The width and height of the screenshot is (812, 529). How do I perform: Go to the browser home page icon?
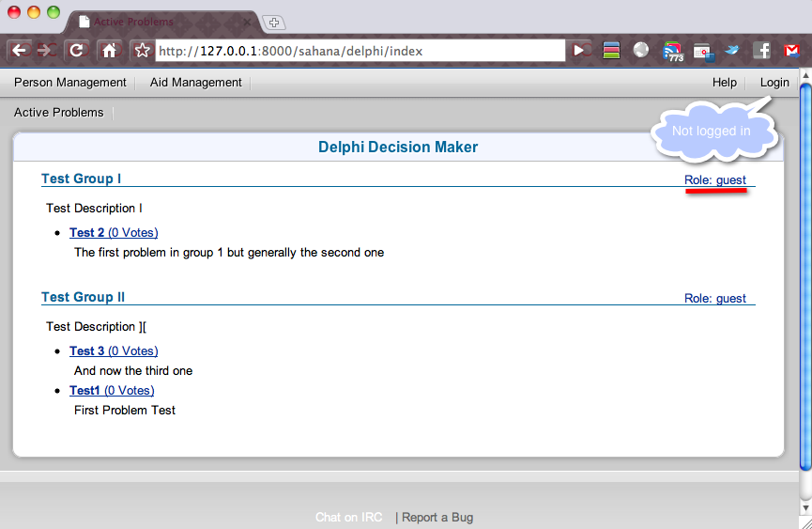[109, 51]
